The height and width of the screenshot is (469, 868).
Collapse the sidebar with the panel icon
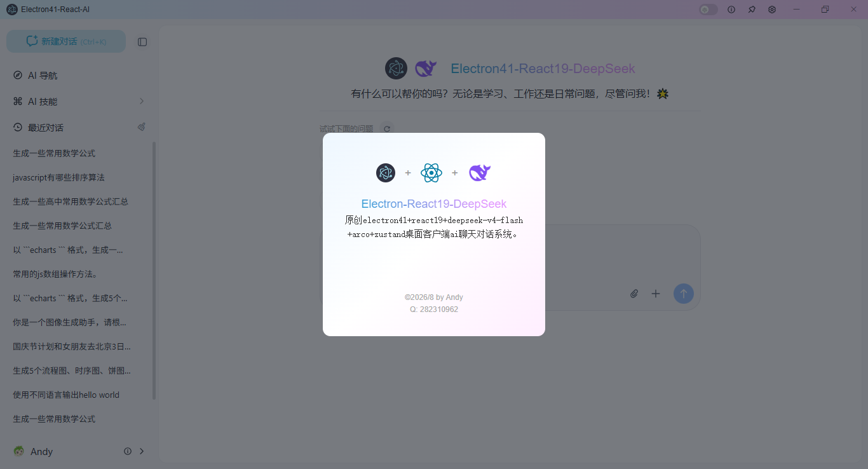click(142, 42)
